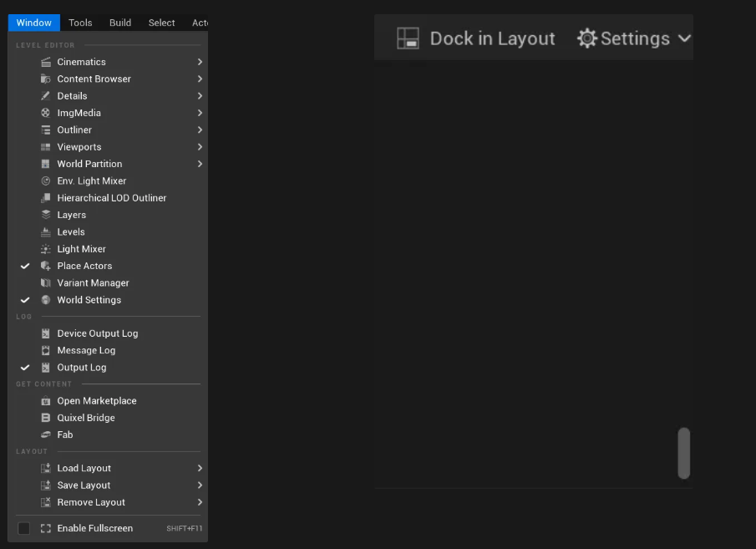
Task: Uncheck the Place Actors checkmark
Action: coord(25,266)
